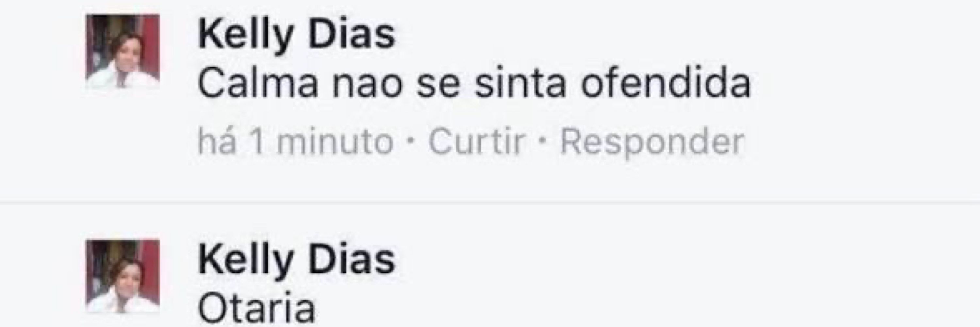Open Kelly Dias avatar on first comment
The image size is (980, 327).
[123, 51]
